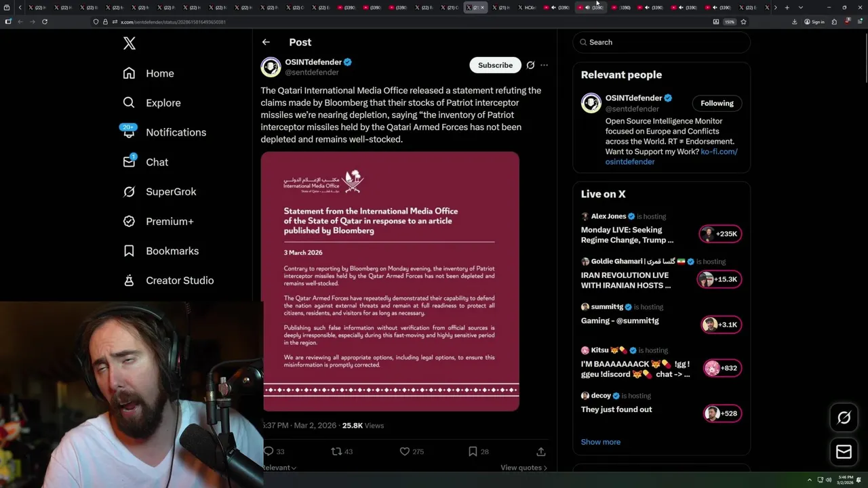This screenshot has width=868, height=488.
Task: Select the Creator Studio menu item
Action: 180,281
